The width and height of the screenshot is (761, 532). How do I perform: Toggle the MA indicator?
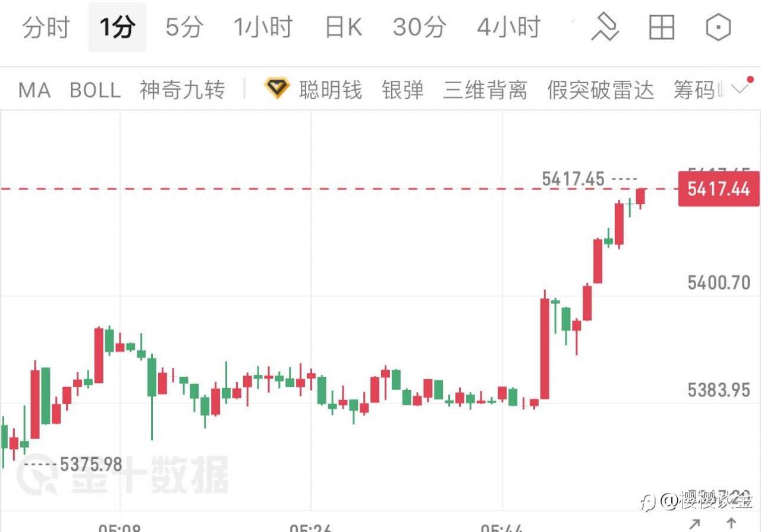tap(34, 90)
